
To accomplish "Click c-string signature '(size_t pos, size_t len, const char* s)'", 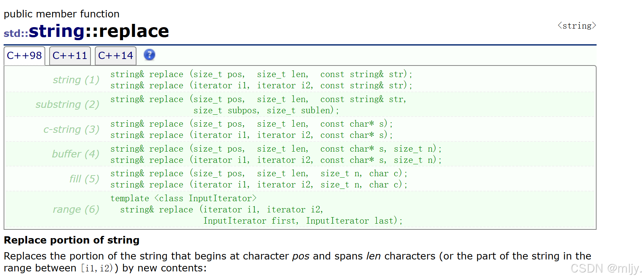I will point(252,124).
